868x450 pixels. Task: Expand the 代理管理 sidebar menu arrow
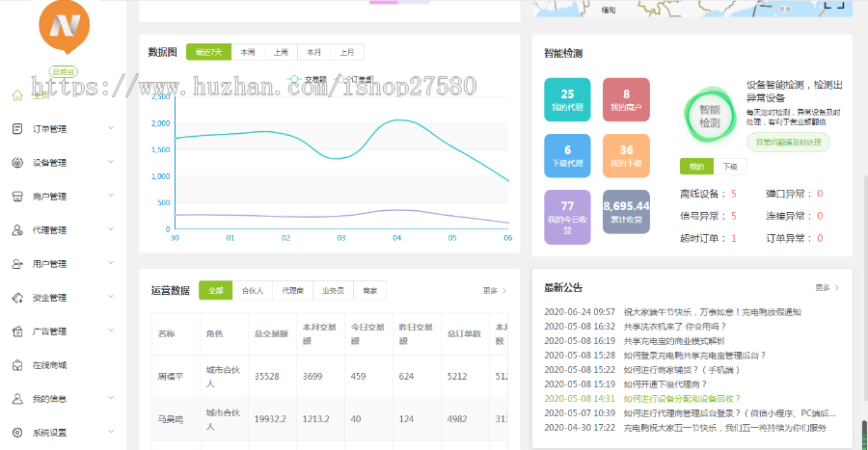coord(111,230)
